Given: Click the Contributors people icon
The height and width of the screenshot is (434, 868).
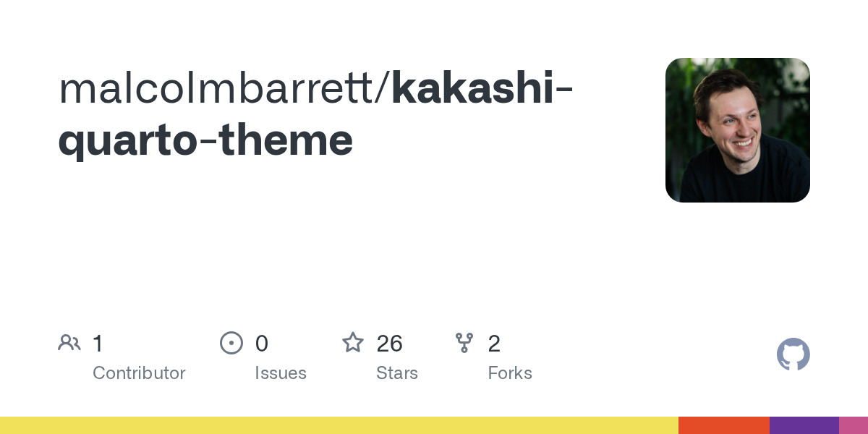Looking at the screenshot, I should pyautogui.click(x=69, y=343).
